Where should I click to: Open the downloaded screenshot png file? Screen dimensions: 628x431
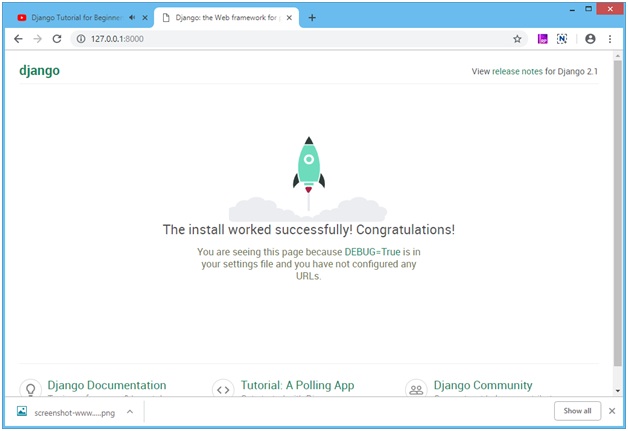click(x=74, y=413)
